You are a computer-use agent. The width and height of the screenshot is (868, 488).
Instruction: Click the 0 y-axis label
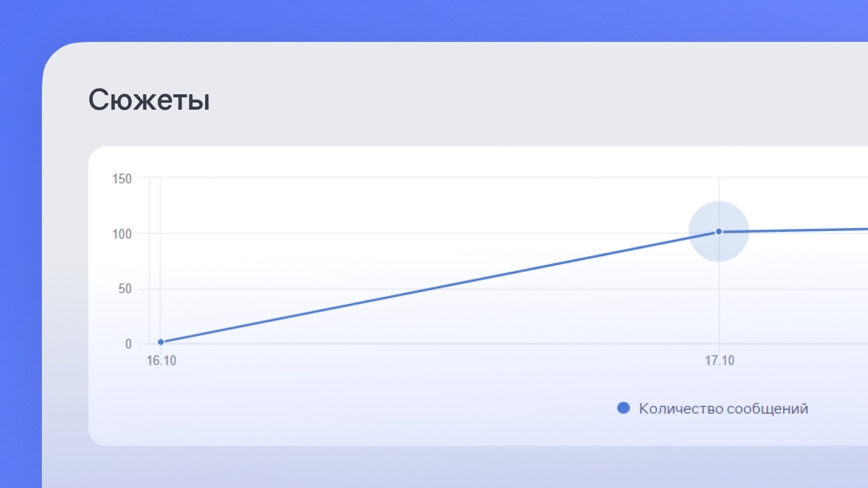[128, 344]
